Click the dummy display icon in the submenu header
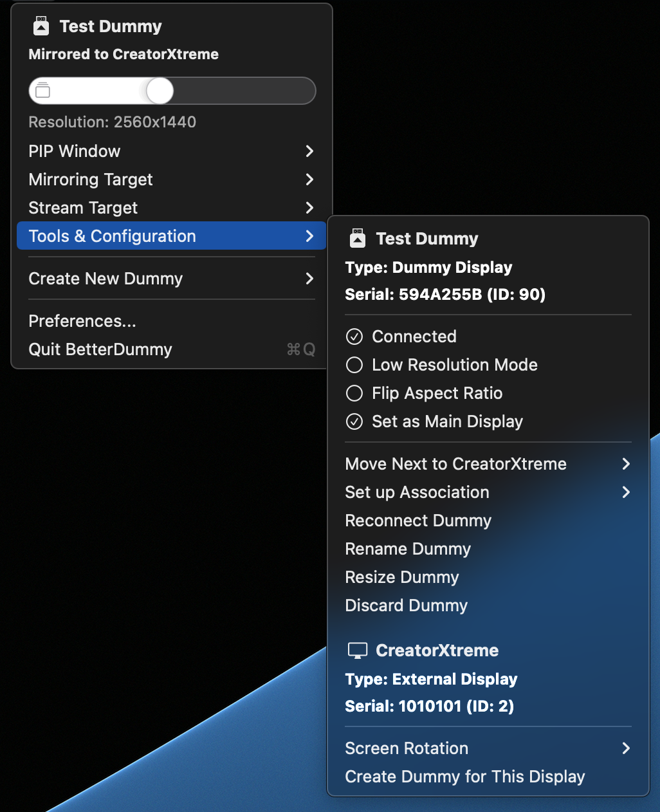 pos(358,238)
